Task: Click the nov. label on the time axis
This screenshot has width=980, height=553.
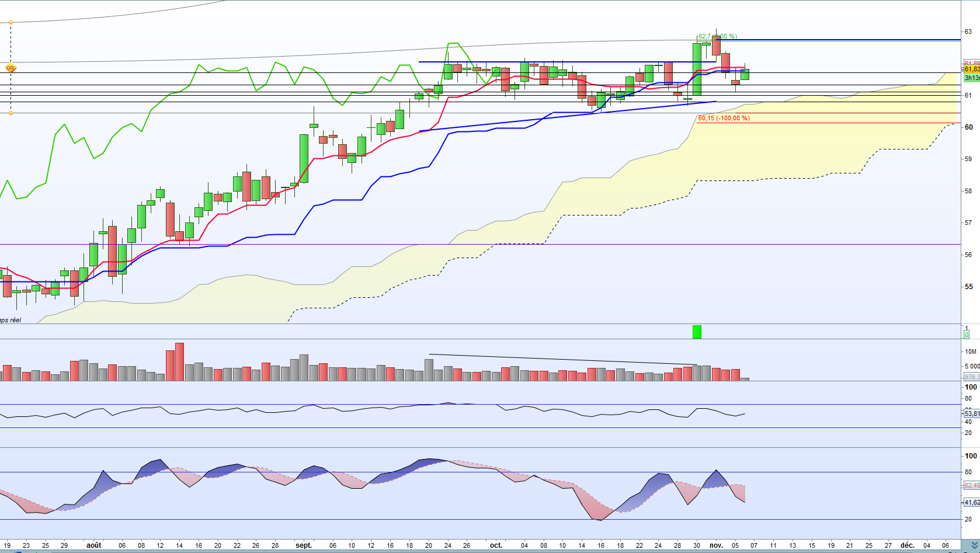Action: pos(716,545)
